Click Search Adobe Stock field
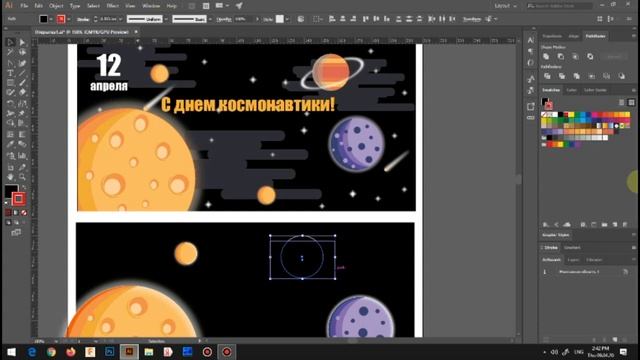 click(559, 6)
